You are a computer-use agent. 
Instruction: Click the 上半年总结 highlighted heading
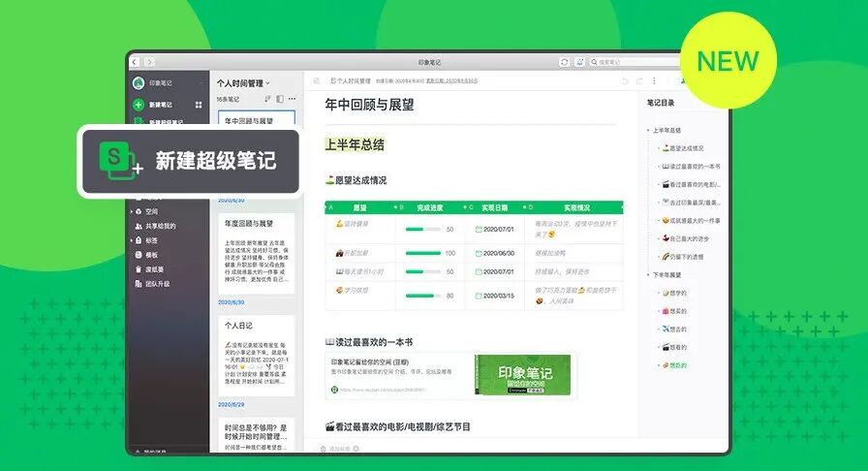(x=355, y=144)
